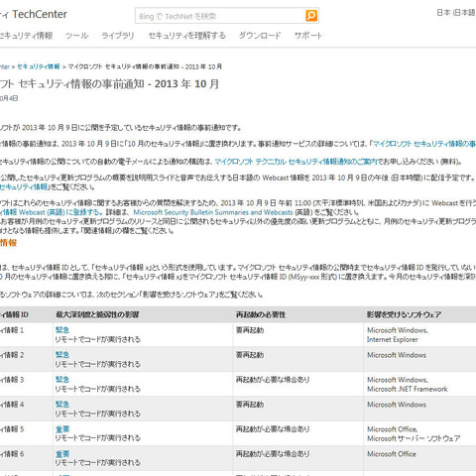Select Microsoft サーバー ソフトウェア cell text
Viewport: 476px width, 476px height.
click(414, 438)
